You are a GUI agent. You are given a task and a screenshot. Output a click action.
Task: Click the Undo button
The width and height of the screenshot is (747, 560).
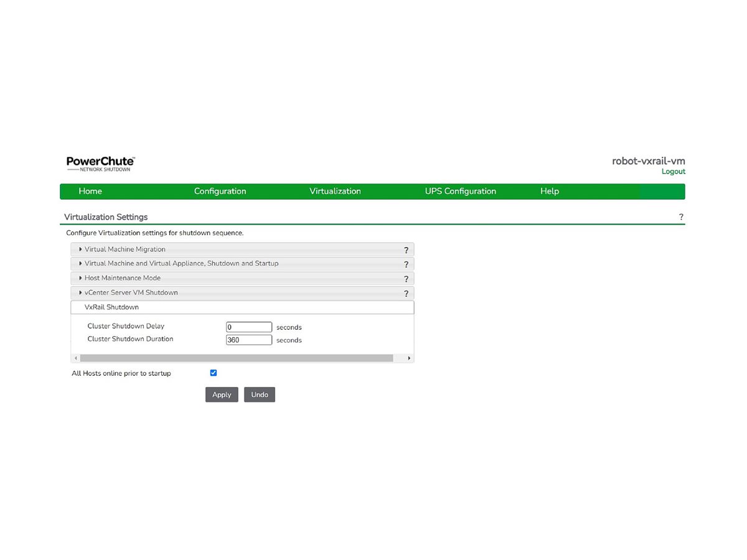pyautogui.click(x=260, y=394)
